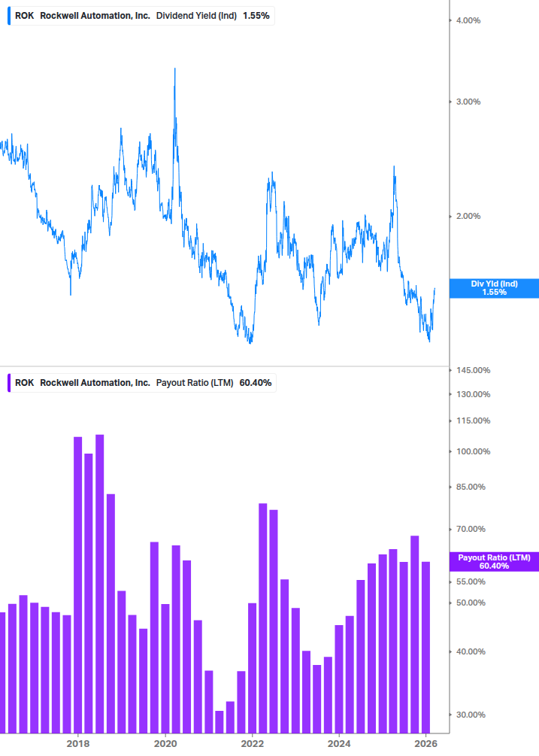Click the 130.00% axis label
This screenshot has width=539, height=756.
click(x=473, y=394)
